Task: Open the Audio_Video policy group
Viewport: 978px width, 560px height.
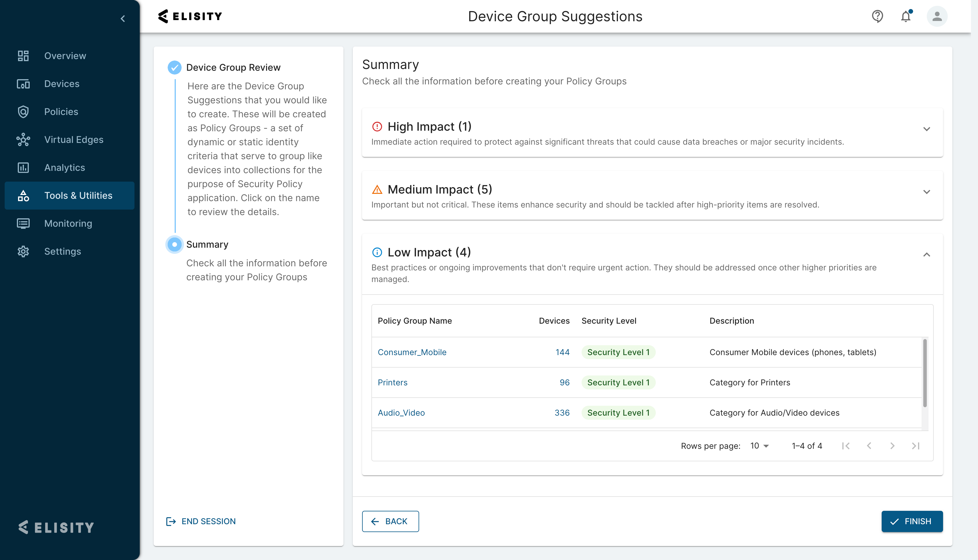Action: pos(401,413)
